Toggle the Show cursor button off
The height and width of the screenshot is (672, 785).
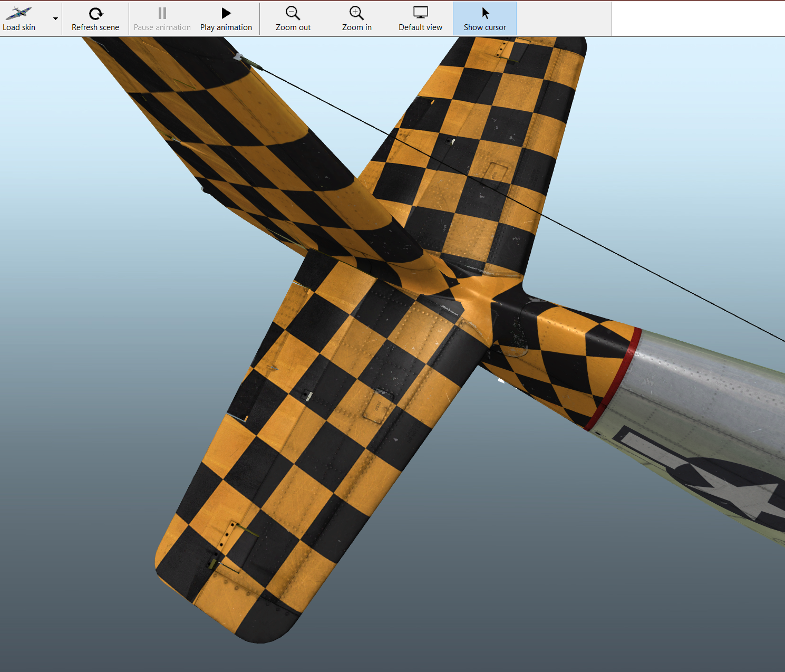(484, 19)
